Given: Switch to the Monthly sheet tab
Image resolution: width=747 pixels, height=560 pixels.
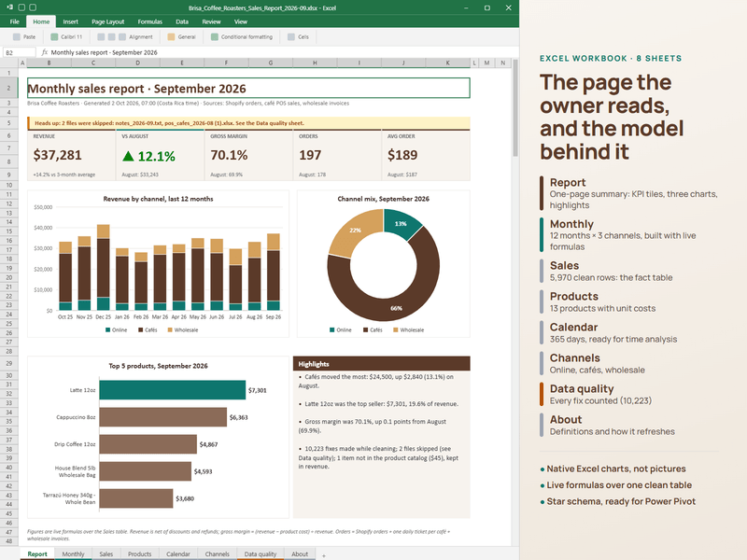Looking at the screenshot, I should [73, 553].
